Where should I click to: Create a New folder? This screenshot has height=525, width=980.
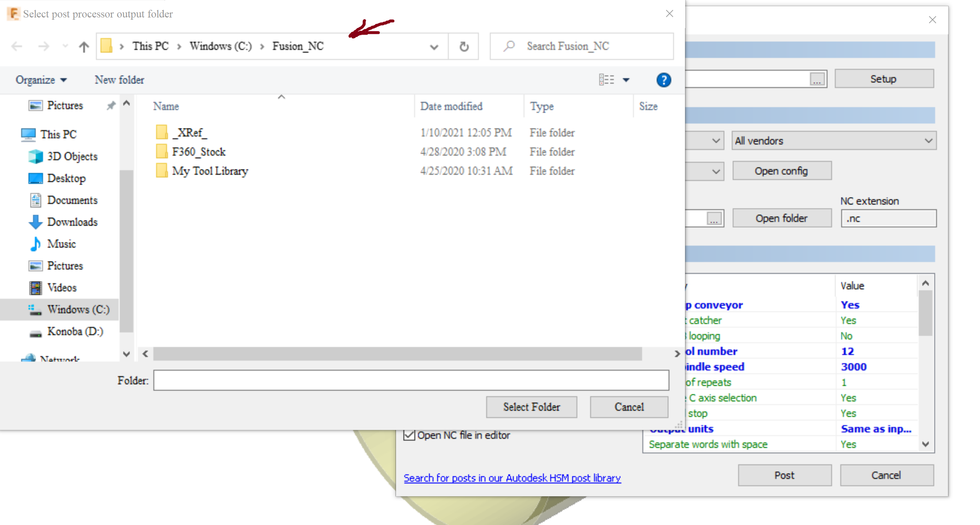tap(119, 79)
